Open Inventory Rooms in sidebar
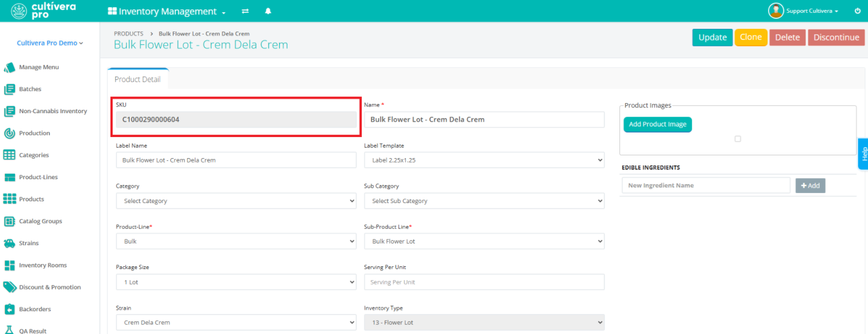868x334 pixels. point(43,265)
